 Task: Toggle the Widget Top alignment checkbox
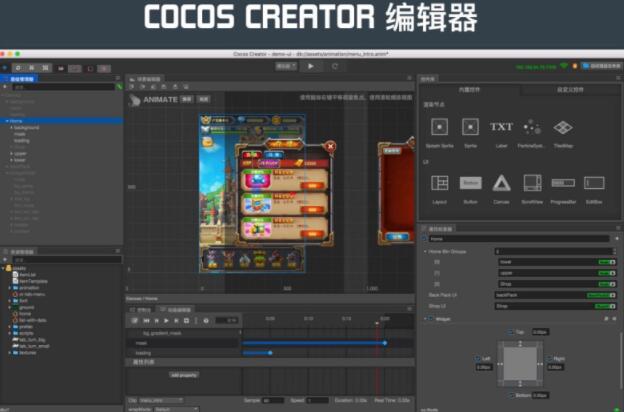click(x=511, y=332)
